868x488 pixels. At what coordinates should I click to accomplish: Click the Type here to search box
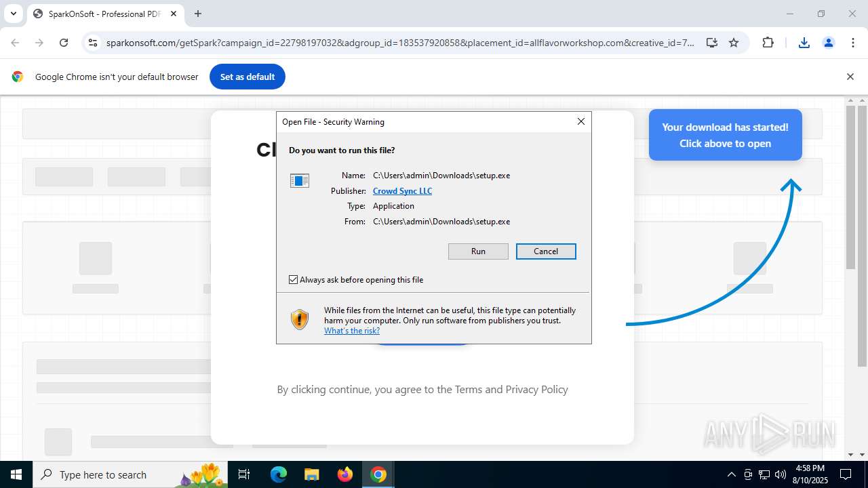[x=132, y=474]
